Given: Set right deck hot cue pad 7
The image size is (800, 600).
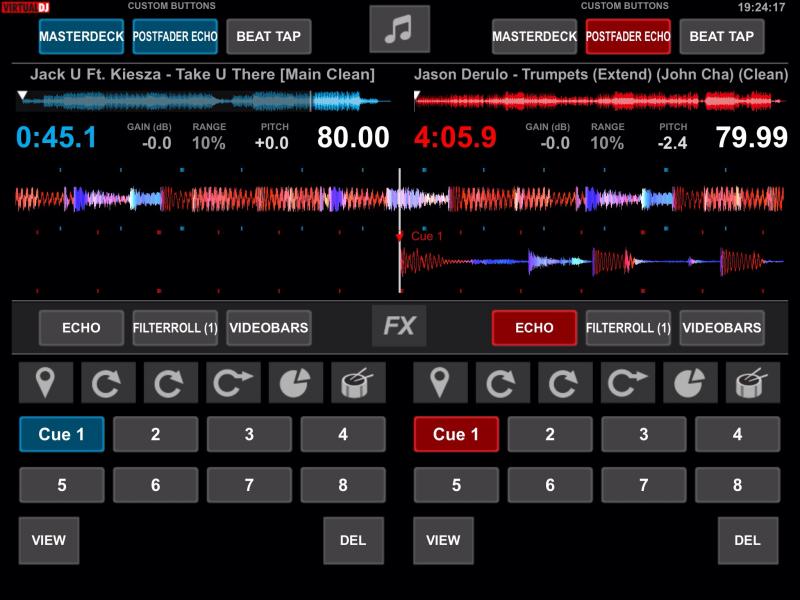Looking at the screenshot, I should coord(644,485).
